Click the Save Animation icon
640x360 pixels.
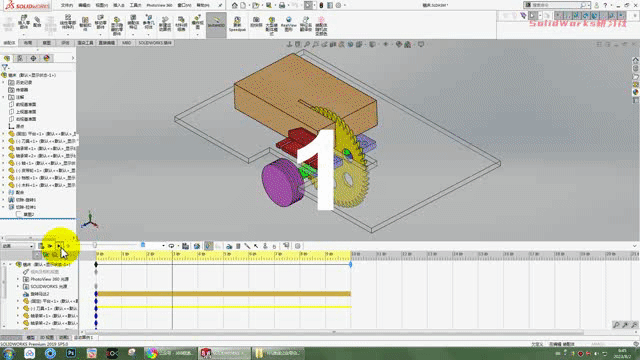[x=185, y=246]
